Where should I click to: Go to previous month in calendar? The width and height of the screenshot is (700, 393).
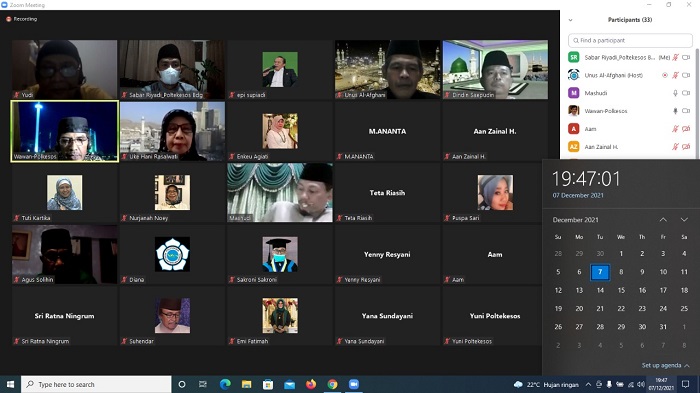pyautogui.click(x=663, y=220)
